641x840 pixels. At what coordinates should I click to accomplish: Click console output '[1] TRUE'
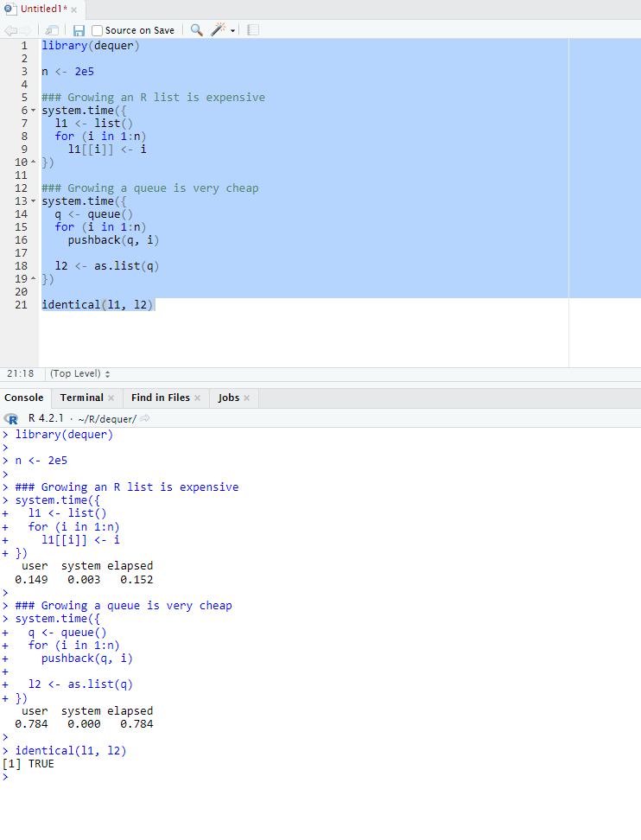click(x=29, y=764)
